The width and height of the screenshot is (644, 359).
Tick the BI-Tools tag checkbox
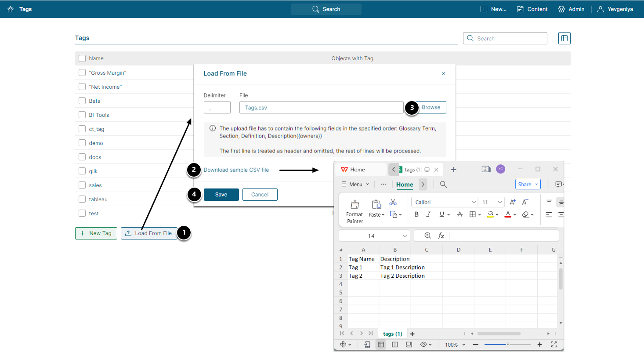point(82,115)
